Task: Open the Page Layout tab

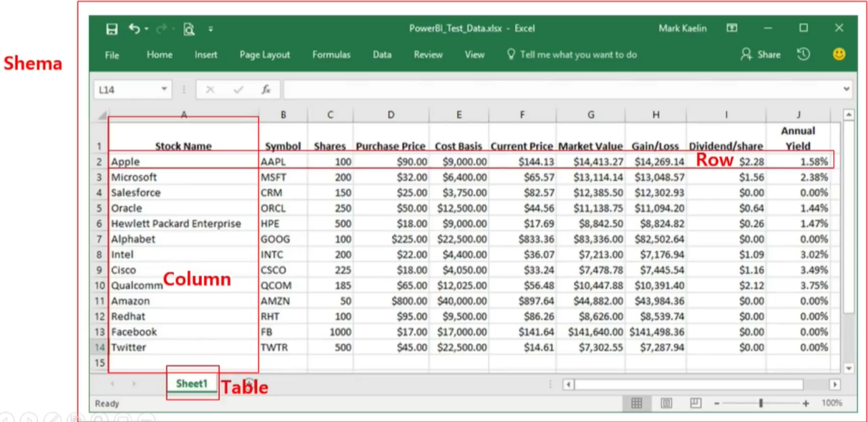Action: click(x=265, y=54)
